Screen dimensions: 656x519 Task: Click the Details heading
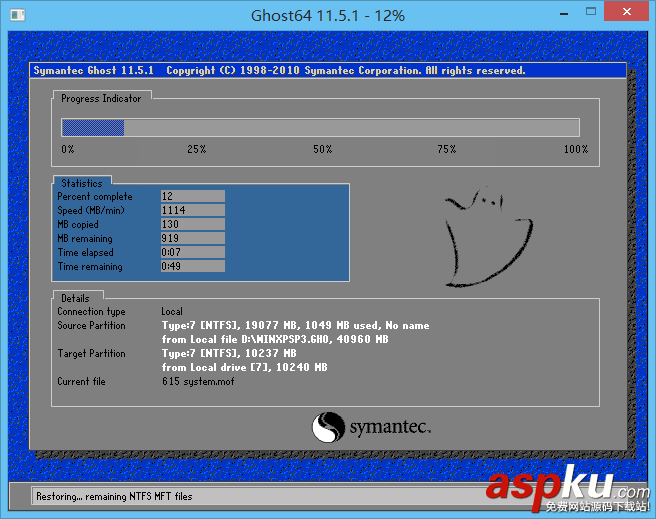[75, 298]
